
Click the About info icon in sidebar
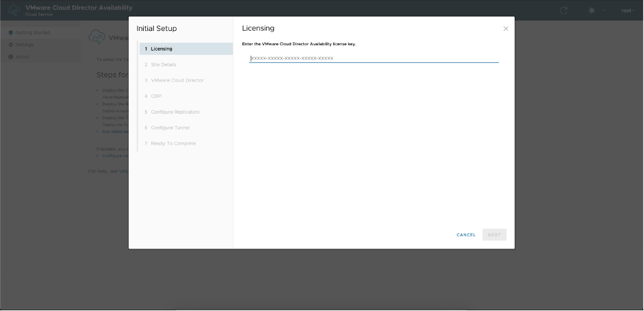pos(10,57)
